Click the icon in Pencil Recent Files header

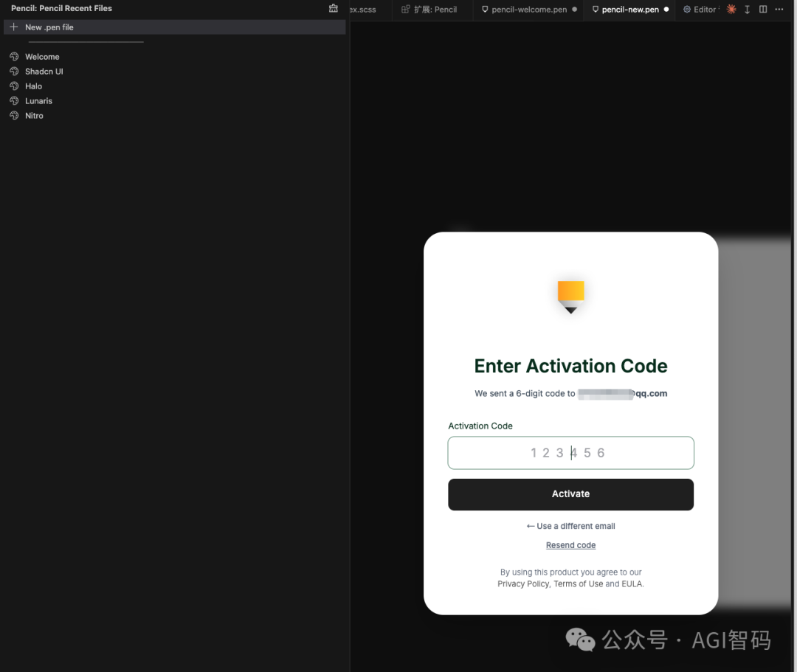[x=334, y=8]
